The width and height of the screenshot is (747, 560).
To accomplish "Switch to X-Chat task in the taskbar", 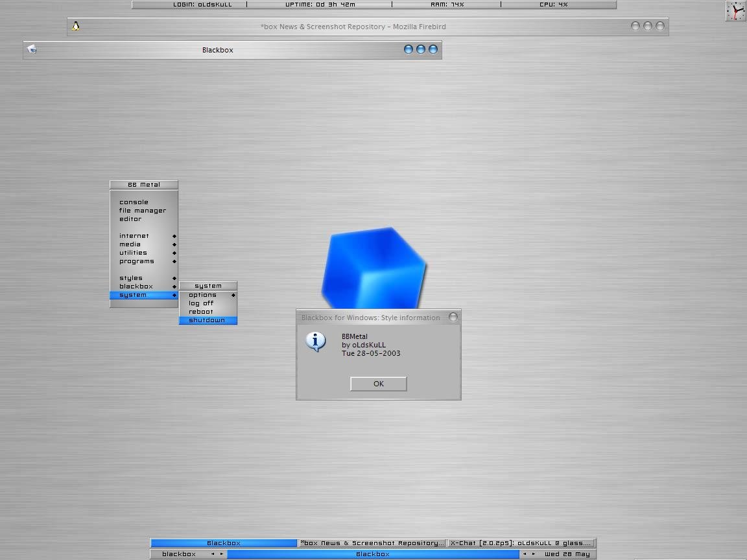I will pos(521,543).
